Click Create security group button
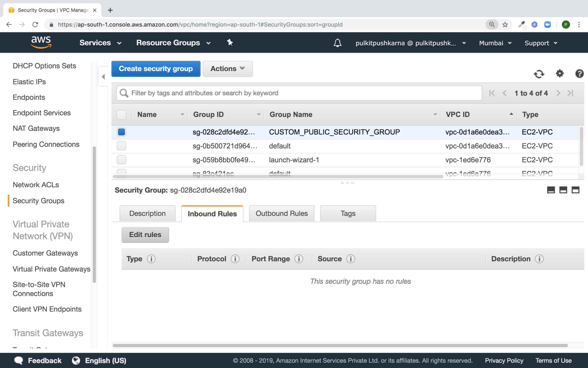The image size is (588, 368). pos(156,69)
